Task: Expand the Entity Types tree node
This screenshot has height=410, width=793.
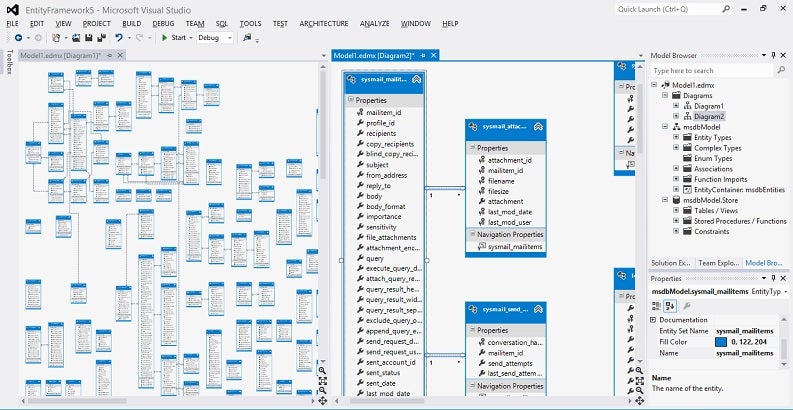Action: pos(676,137)
